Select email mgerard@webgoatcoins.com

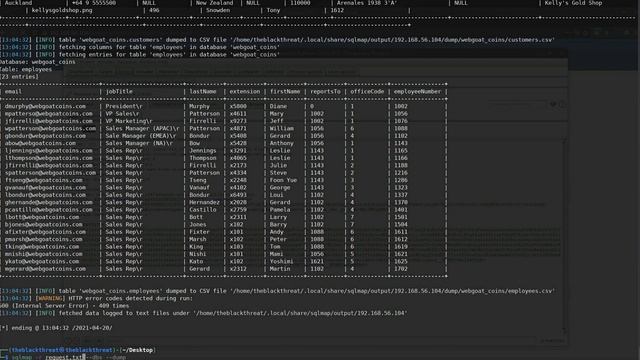coord(45,269)
